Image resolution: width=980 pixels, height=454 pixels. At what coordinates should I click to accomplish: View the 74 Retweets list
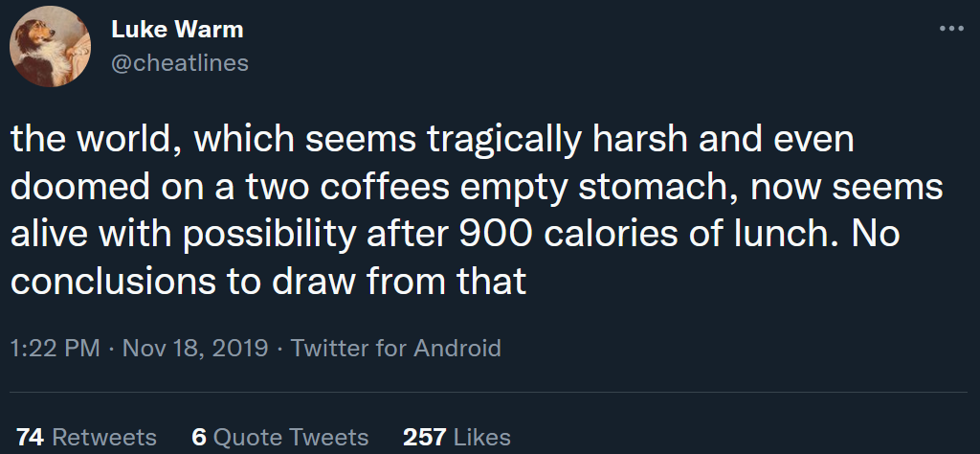click(86, 438)
